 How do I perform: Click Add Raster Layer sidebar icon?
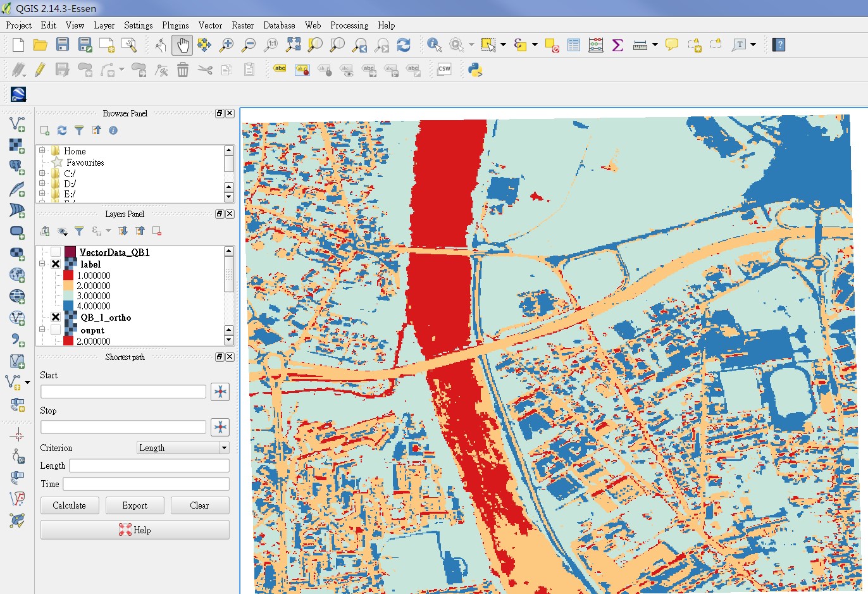click(x=17, y=145)
